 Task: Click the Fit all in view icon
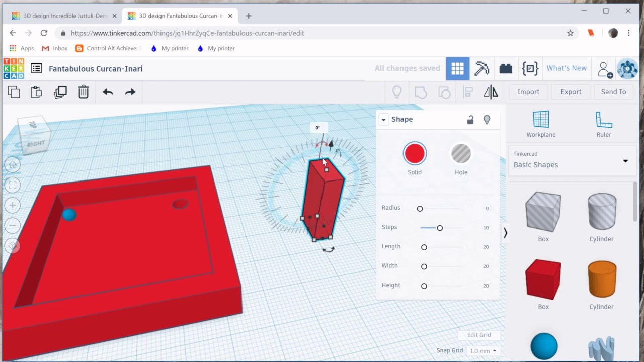coord(13,185)
